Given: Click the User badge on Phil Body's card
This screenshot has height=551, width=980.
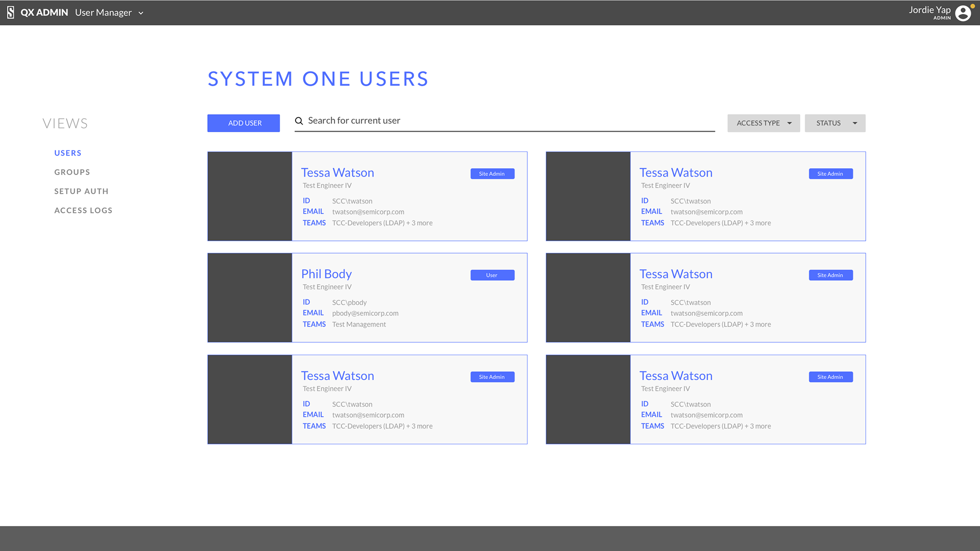Looking at the screenshot, I should 492,275.
